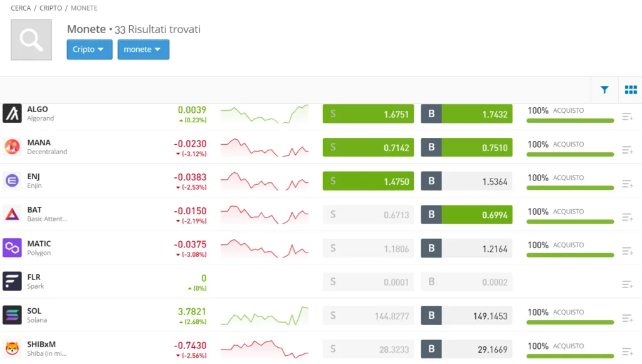Click BAT change value -0.0150
The image size is (642, 364).
(190, 211)
